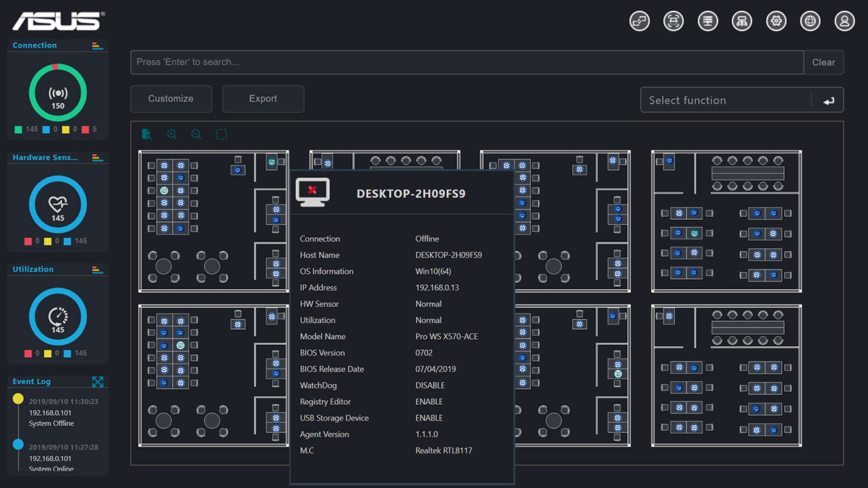The image size is (868, 488).
Task: Click the network topology hierarchy icon
Action: click(741, 22)
